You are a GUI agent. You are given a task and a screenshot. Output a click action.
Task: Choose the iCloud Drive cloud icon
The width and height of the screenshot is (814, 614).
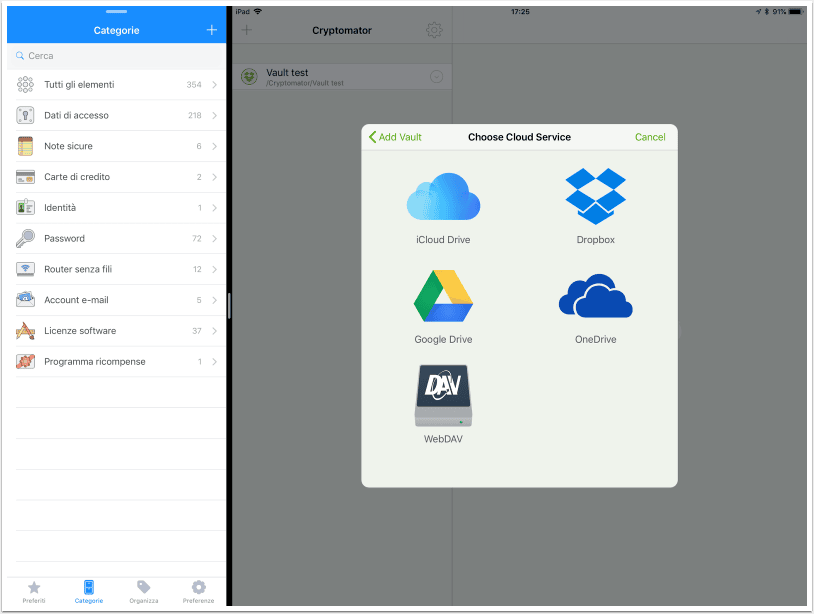pyautogui.click(x=443, y=197)
